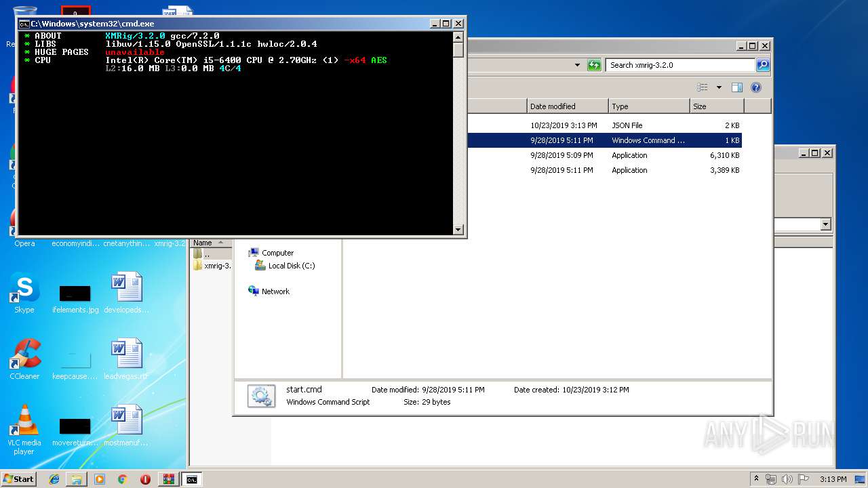Select the ifelements.jpg desktop file

(75, 298)
